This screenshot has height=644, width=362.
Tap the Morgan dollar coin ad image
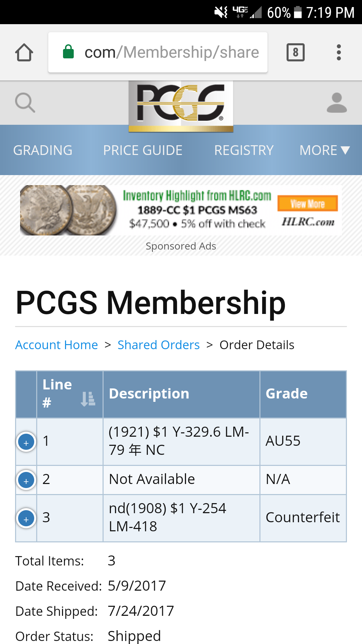68,210
